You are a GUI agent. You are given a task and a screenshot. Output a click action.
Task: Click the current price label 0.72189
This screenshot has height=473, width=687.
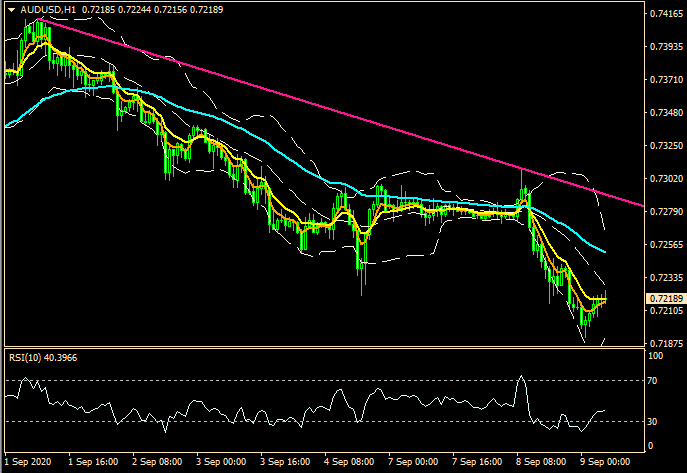pos(665,299)
